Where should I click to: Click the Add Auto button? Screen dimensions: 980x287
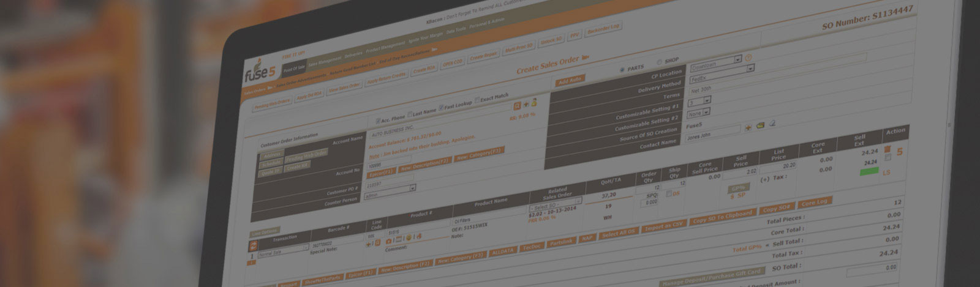click(x=570, y=80)
